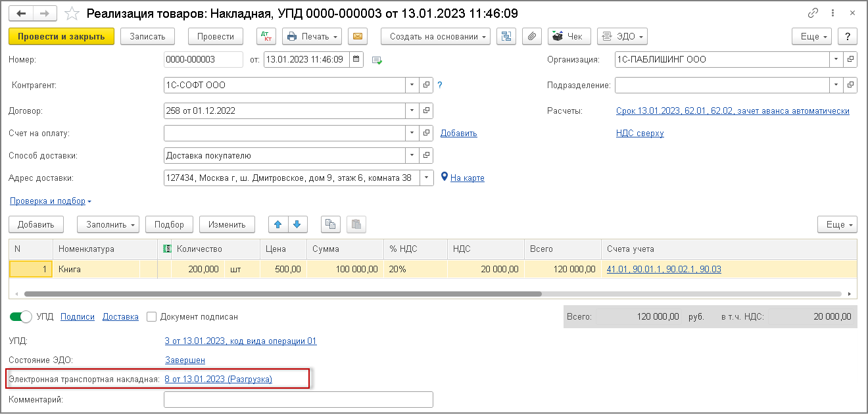Viewport: 868px width, 415px height.
Task: Open the Печать dropdown menu
Action: [312, 36]
